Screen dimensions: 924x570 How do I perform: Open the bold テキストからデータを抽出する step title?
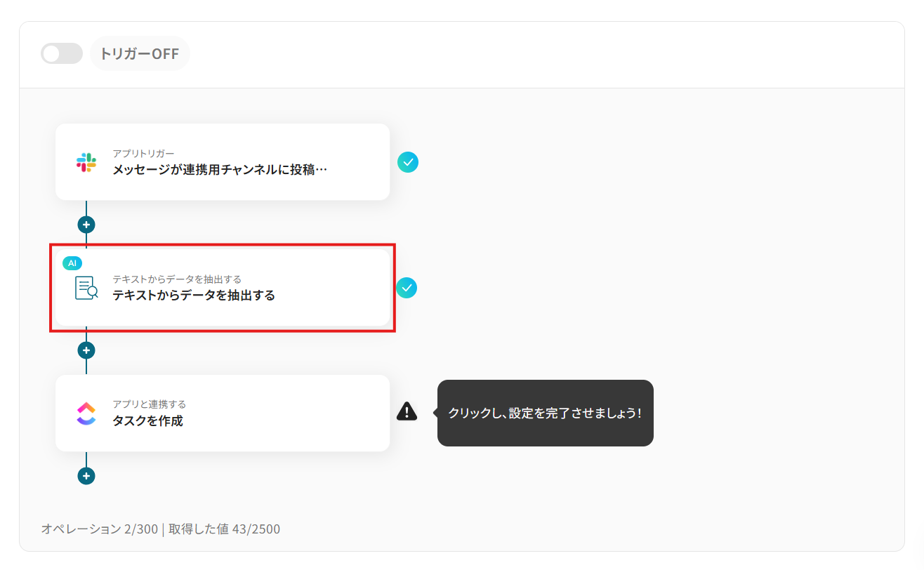click(x=194, y=296)
